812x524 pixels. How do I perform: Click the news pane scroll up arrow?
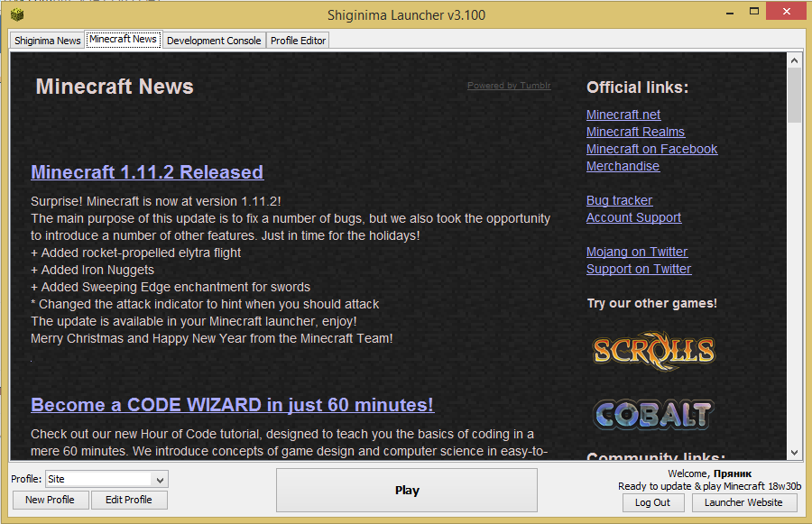(x=794, y=60)
